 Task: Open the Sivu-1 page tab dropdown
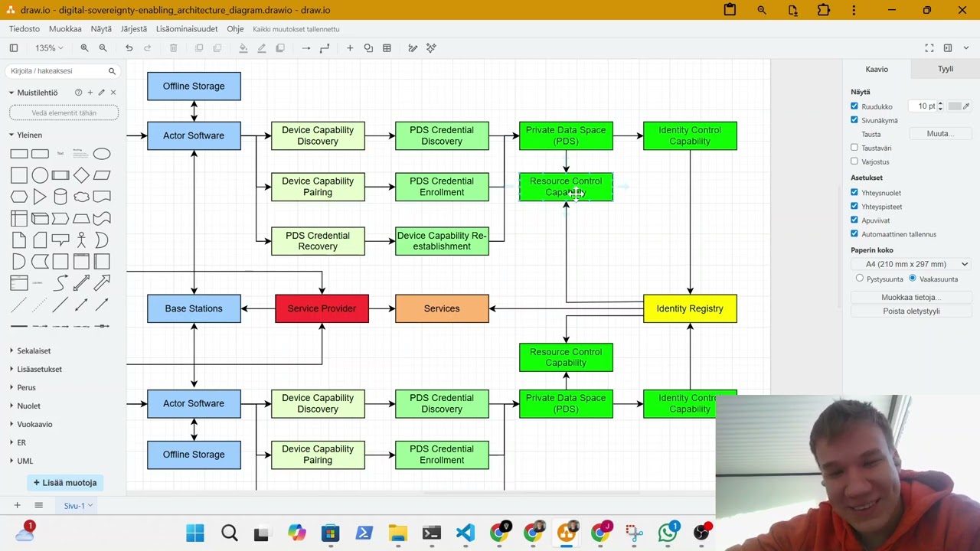pos(78,506)
